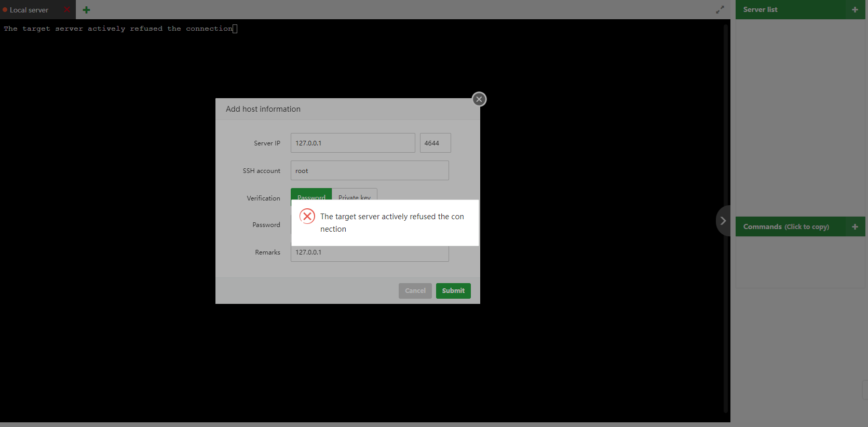Viewport: 868px width, 427px height.
Task: Click the terminal output line about refused connection
Action: point(118,29)
